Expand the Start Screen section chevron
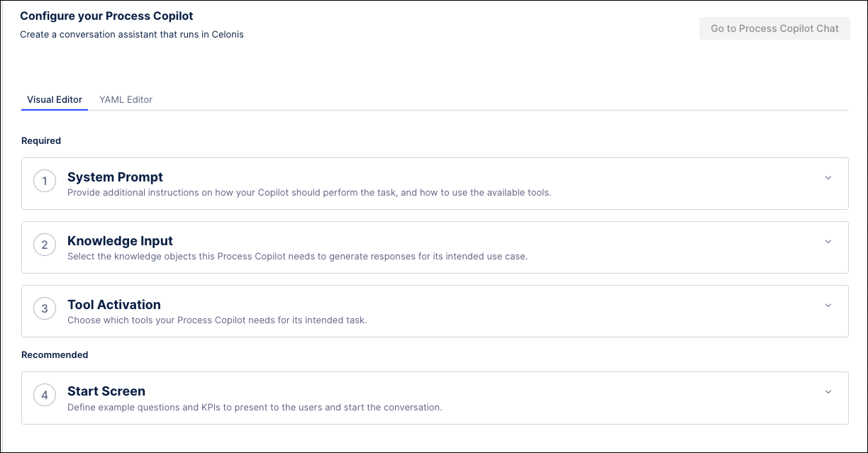This screenshot has height=453, width=868. 828,392
